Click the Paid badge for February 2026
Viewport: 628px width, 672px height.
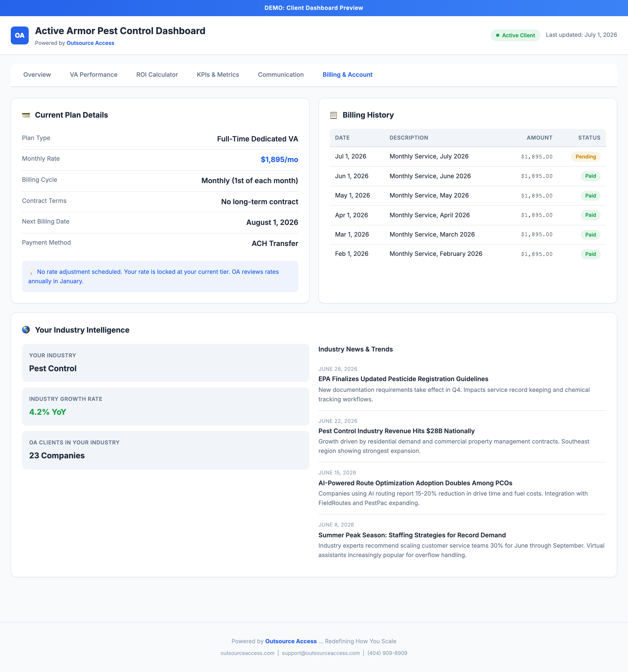coord(591,254)
